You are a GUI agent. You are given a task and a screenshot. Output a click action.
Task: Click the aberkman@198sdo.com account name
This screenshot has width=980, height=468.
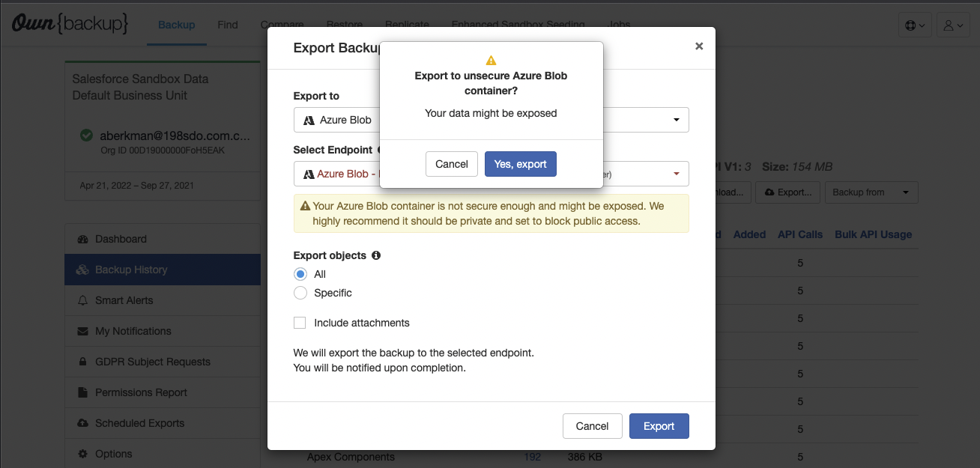[x=175, y=136]
